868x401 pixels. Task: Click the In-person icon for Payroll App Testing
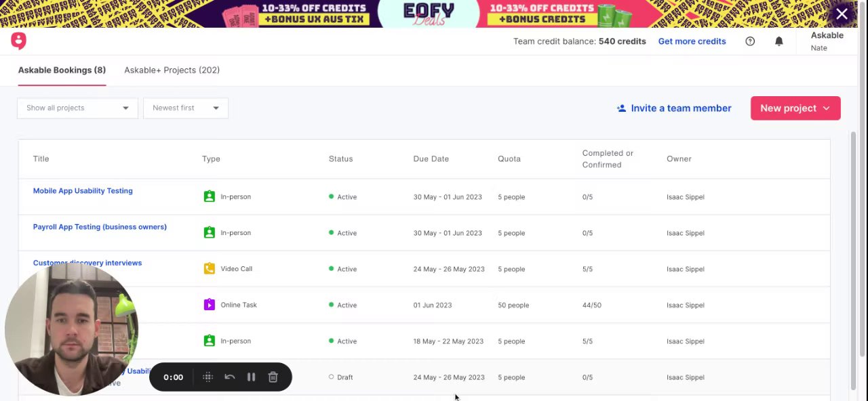pos(209,232)
